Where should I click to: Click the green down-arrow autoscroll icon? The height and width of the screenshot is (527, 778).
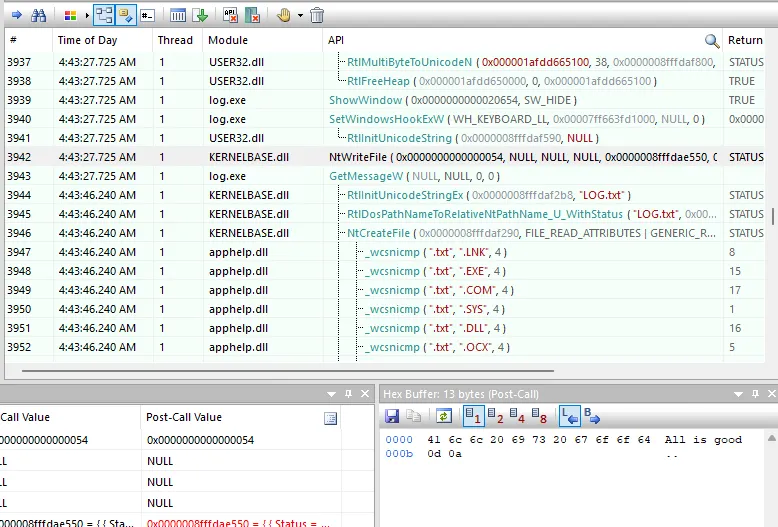coord(200,15)
